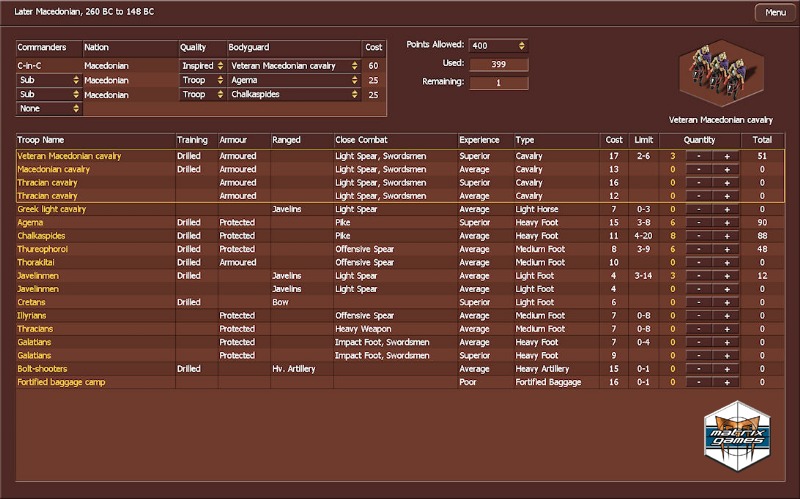This screenshot has height=499, width=800.
Task: Click the Remaining points field
Action: pyautogui.click(x=498, y=82)
